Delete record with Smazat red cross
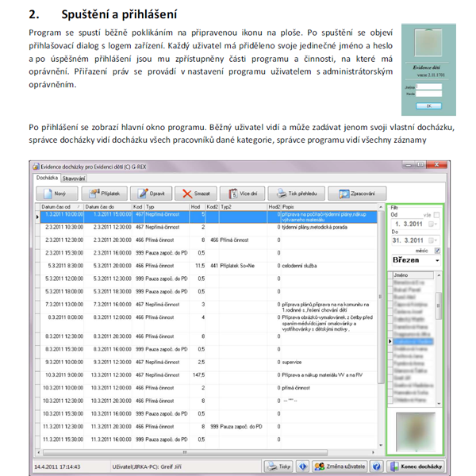Viewport: 476px width, 476px height. click(196, 194)
